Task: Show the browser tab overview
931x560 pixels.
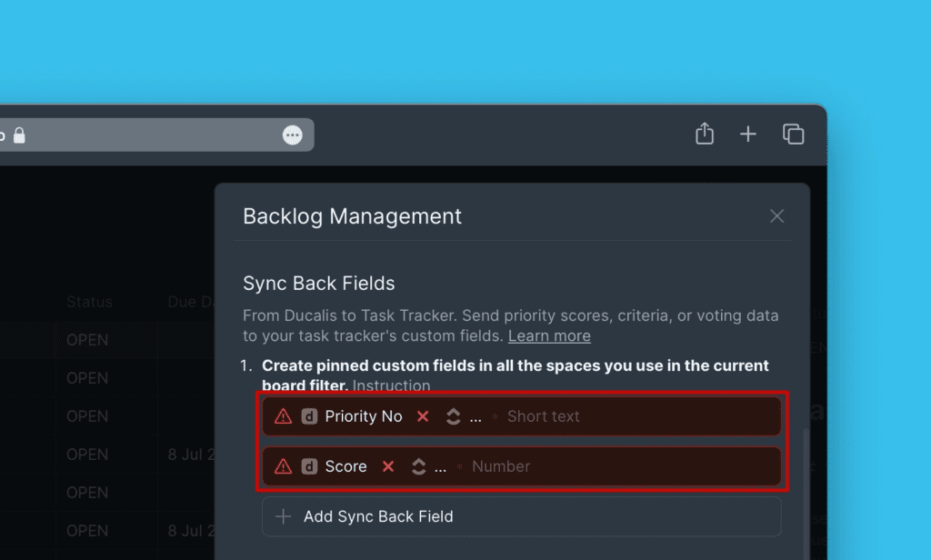Action: (x=793, y=135)
